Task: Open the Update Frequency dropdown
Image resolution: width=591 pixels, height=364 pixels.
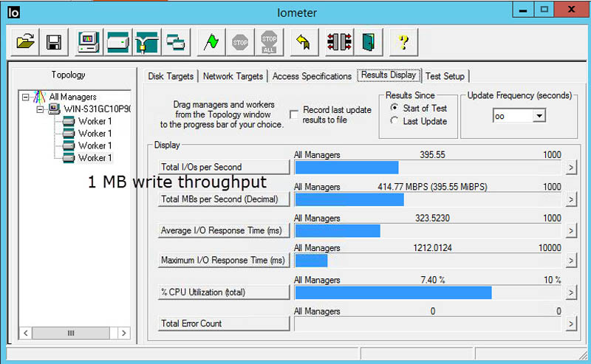Action: point(539,116)
